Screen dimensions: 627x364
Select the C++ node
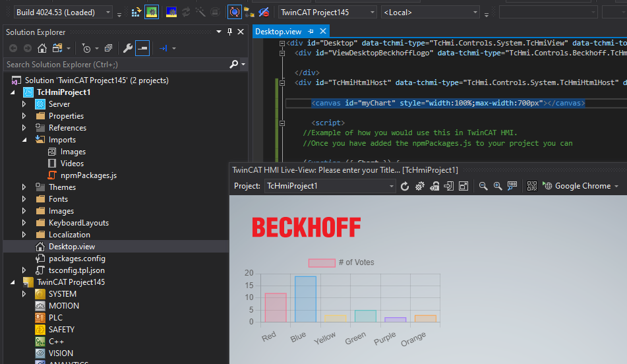pyautogui.click(x=56, y=342)
